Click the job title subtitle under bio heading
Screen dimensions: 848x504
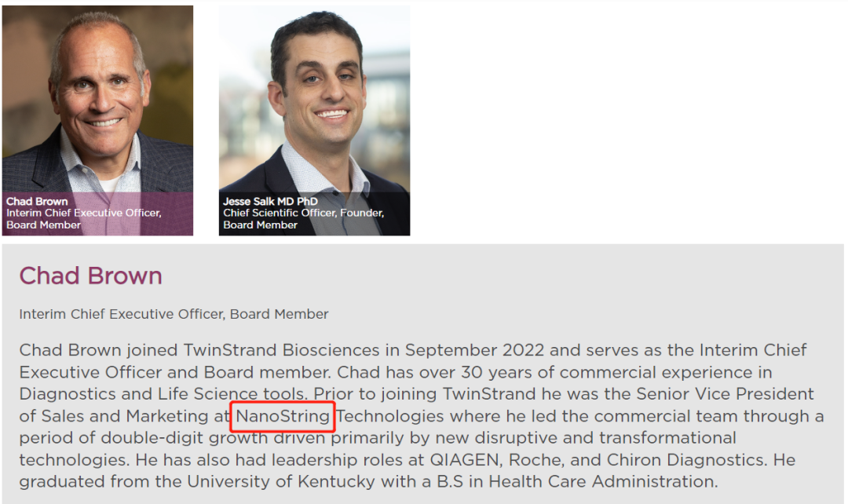click(x=174, y=315)
